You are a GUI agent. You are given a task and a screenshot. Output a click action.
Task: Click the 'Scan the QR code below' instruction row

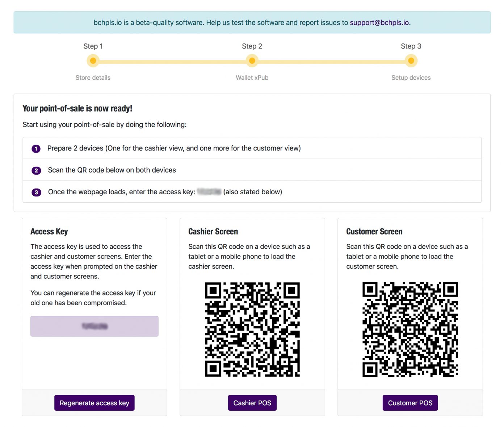(252, 170)
